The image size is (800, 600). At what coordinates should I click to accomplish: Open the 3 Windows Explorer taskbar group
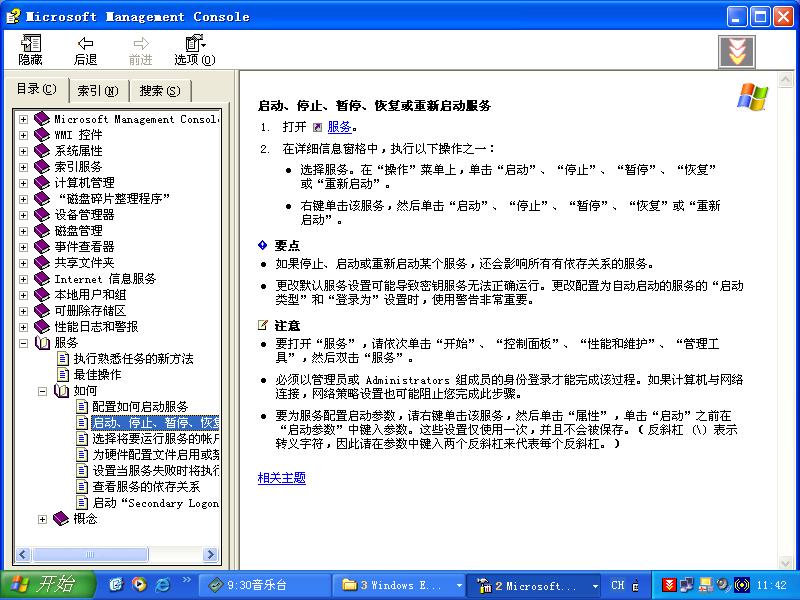(x=400, y=585)
